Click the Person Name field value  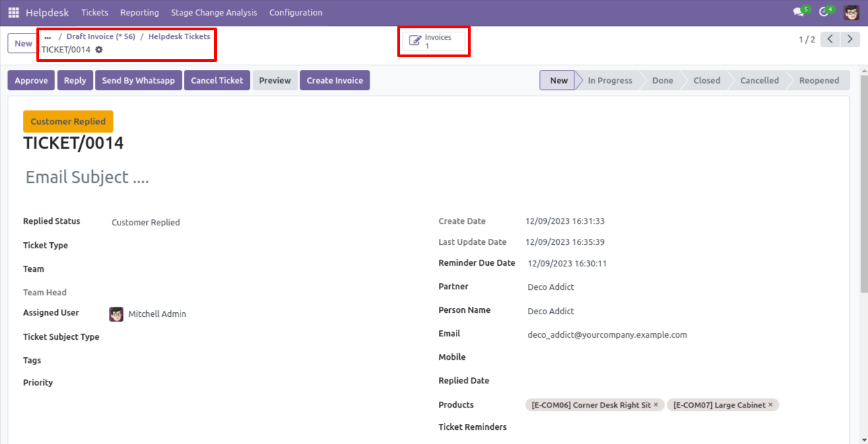coord(551,311)
